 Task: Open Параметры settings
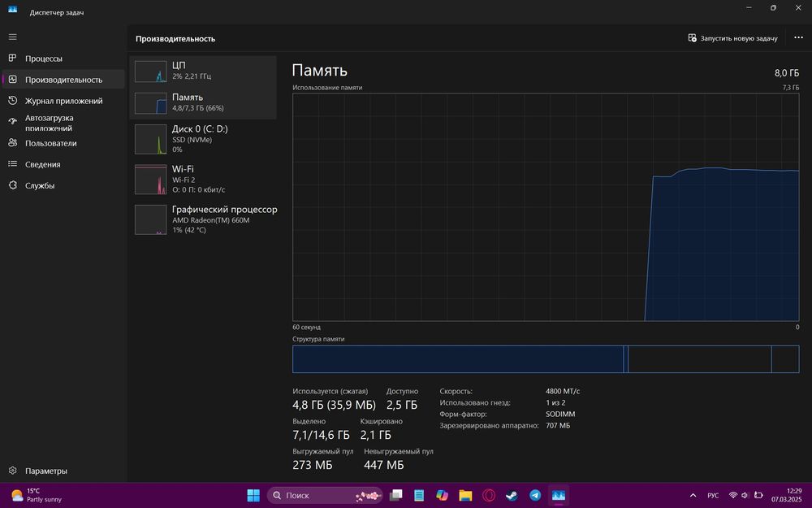point(63,471)
